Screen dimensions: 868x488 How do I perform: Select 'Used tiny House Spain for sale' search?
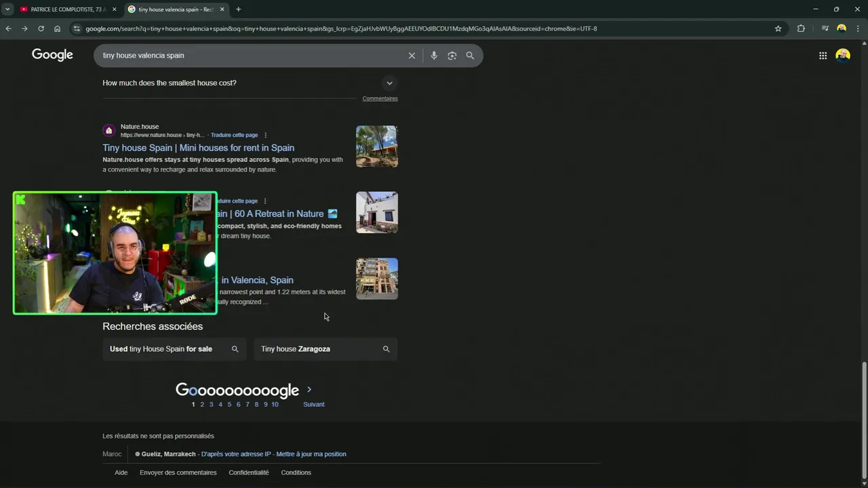[x=174, y=349]
